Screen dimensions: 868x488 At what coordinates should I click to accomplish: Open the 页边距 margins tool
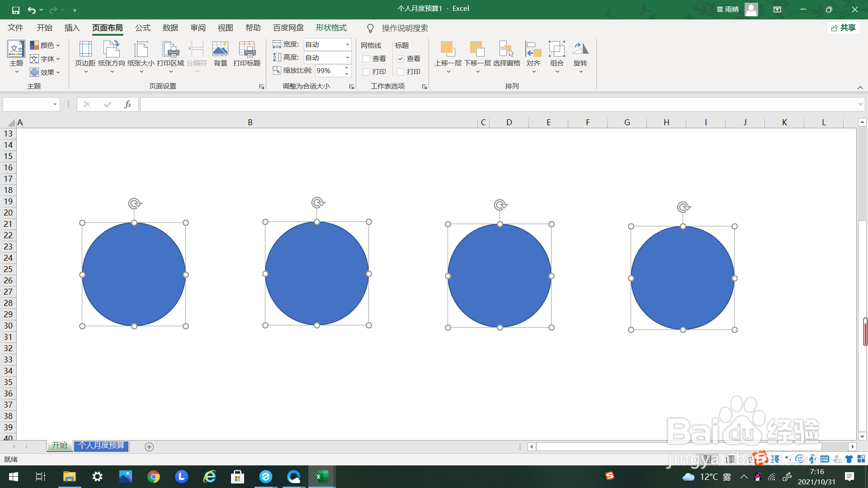(x=85, y=49)
